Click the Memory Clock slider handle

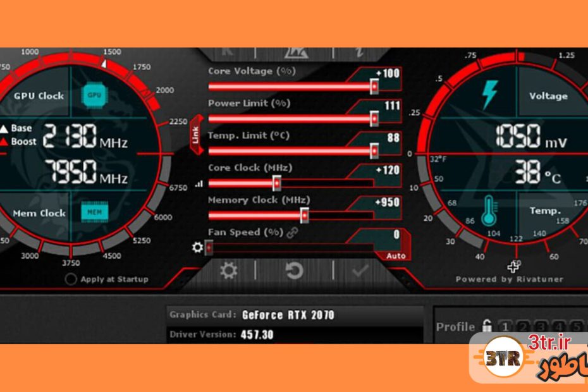point(305,216)
